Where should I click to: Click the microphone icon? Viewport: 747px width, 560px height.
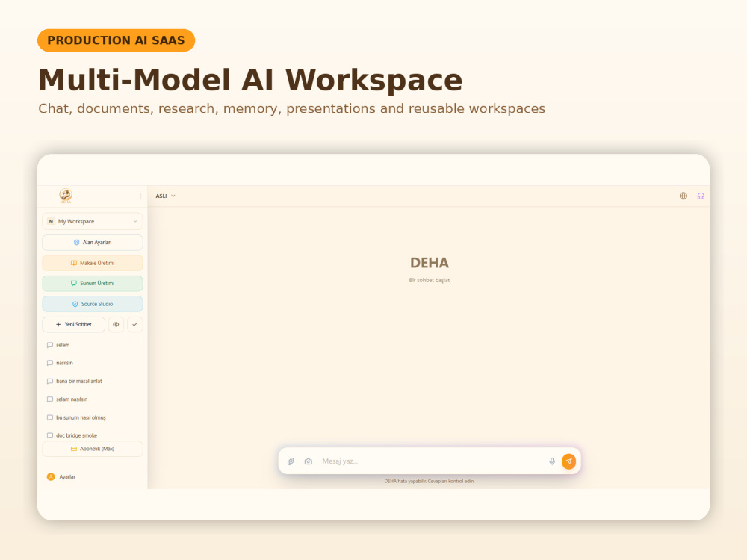(552, 461)
